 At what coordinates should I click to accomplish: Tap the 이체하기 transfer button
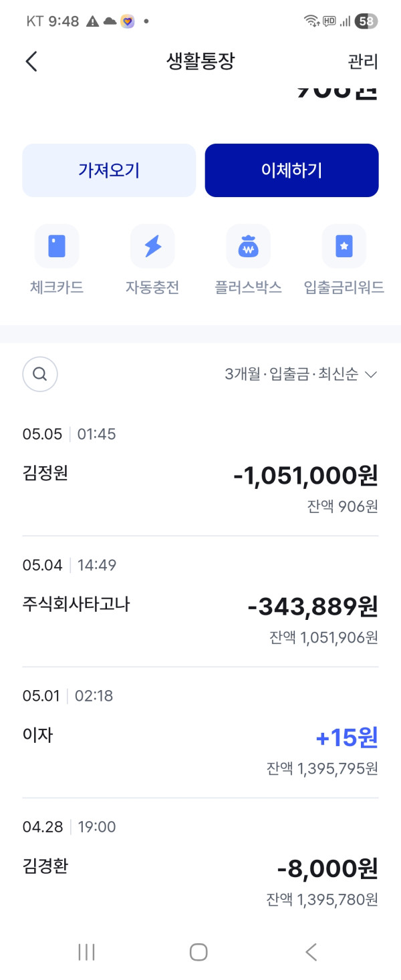291,170
